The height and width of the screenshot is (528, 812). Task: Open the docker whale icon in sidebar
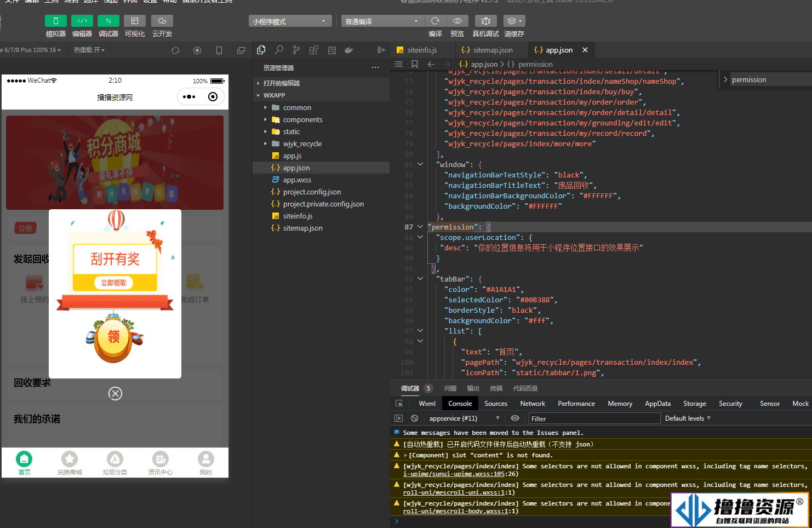[349, 50]
